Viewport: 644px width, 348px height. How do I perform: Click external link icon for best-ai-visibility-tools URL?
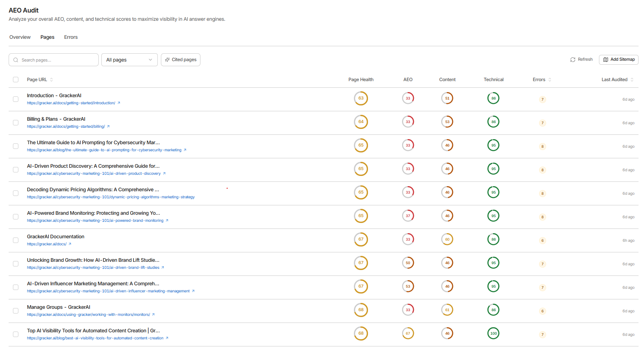coord(167,338)
